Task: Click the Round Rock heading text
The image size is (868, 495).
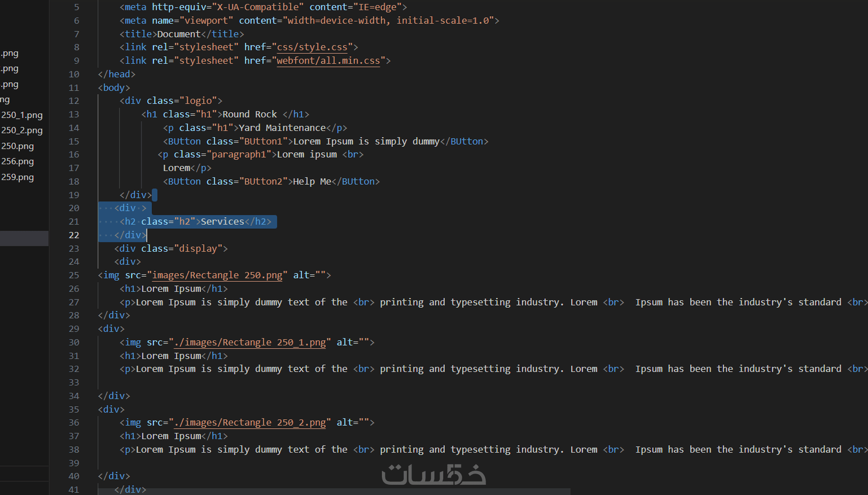Action: 249,114
